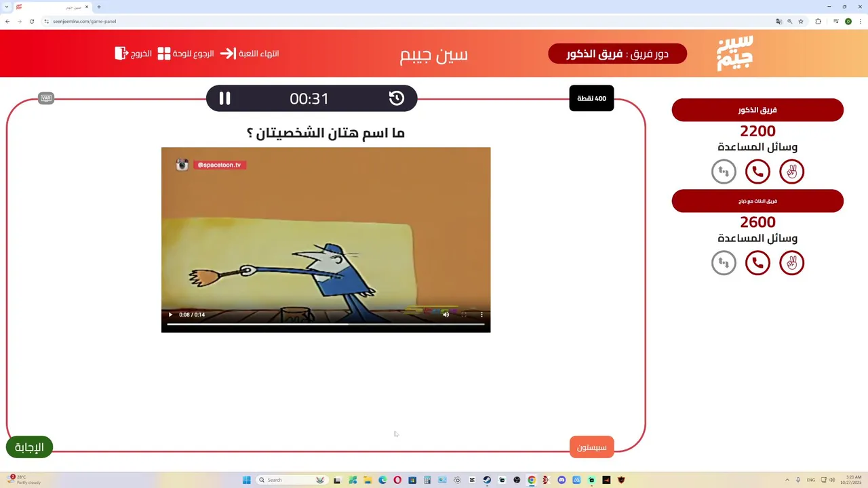The width and height of the screenshot is (868, 488).
Task: Click the VAR badge icon
Action: (46, 98)
